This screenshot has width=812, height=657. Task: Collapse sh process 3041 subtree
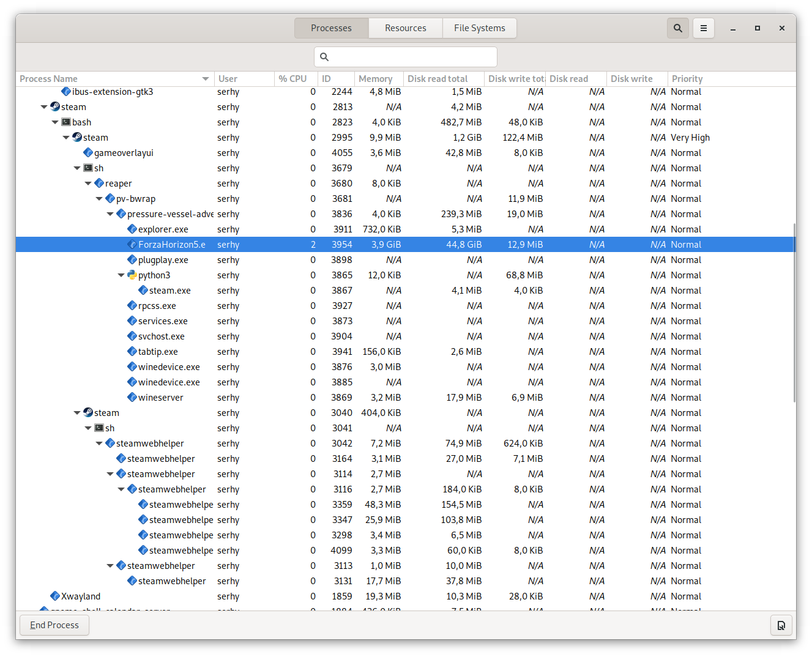pos(88,428)
